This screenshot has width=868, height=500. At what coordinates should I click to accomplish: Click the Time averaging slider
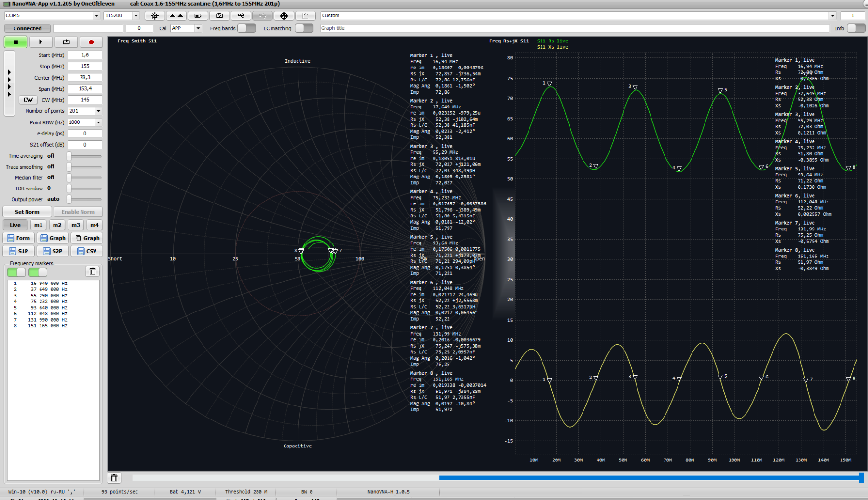coord(69,156)
